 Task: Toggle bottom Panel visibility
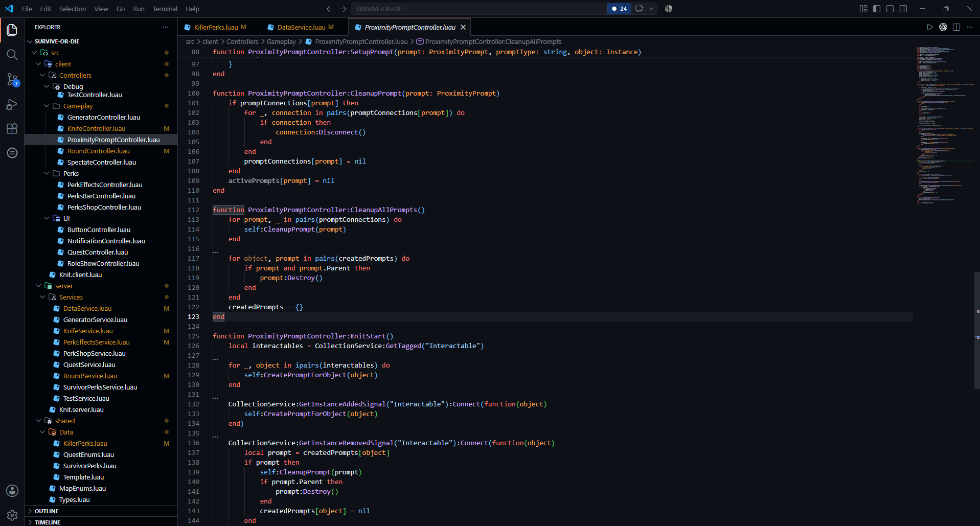coord(890,9)
